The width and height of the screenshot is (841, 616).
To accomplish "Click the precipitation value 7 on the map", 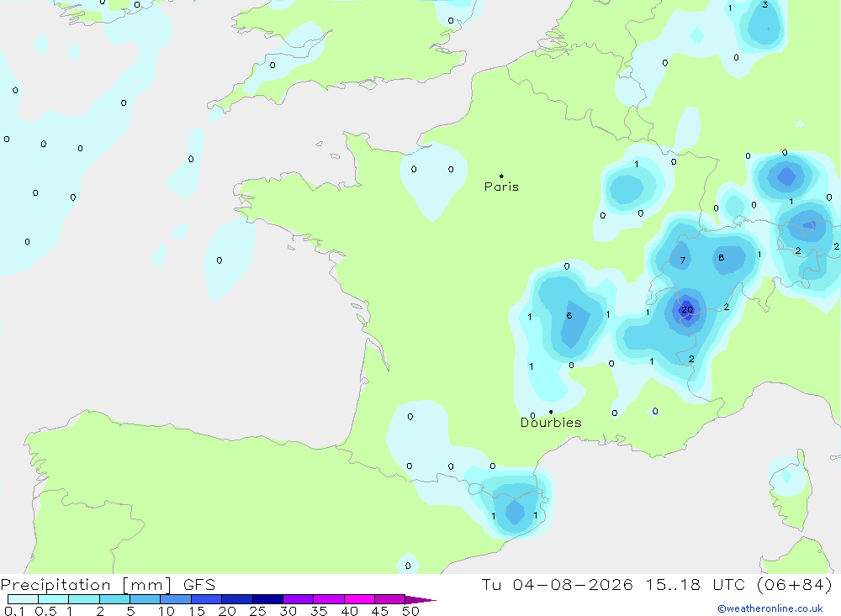I will (x=682, y=261).
